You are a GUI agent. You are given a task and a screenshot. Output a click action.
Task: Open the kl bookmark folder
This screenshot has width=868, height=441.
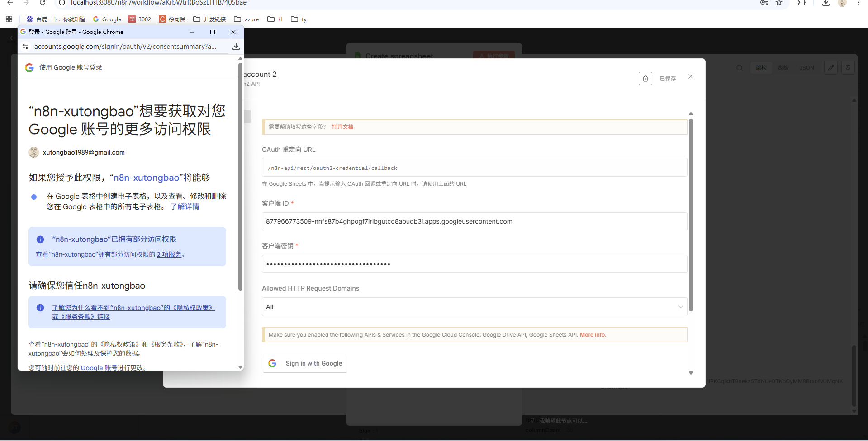click(275, 19)
